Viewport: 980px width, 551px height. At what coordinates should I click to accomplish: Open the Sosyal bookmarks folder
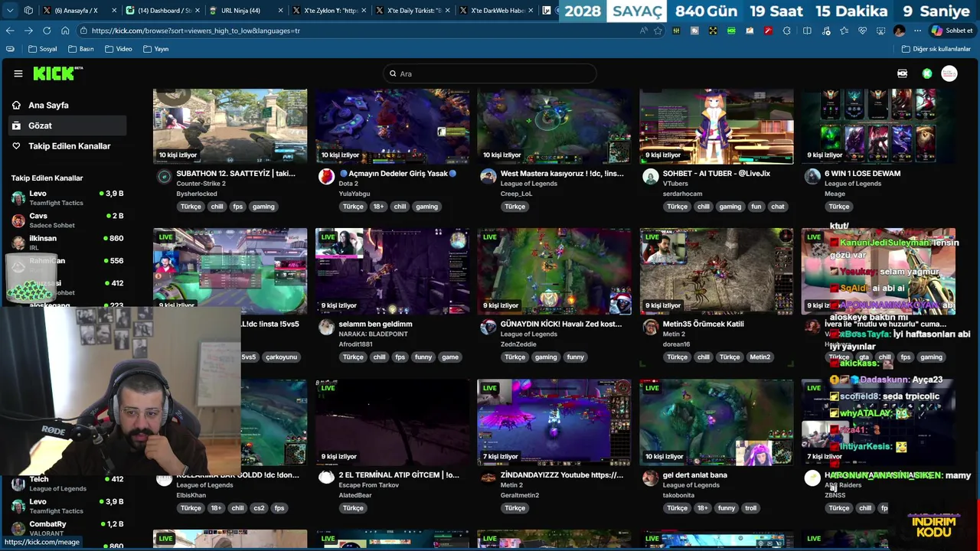(43, 49)
